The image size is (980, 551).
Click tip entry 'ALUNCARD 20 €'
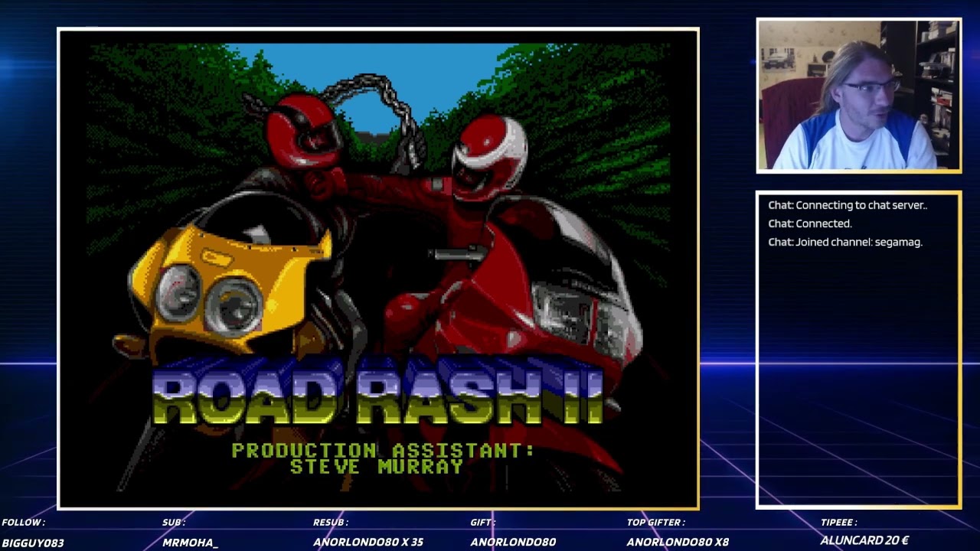point(864,541)
